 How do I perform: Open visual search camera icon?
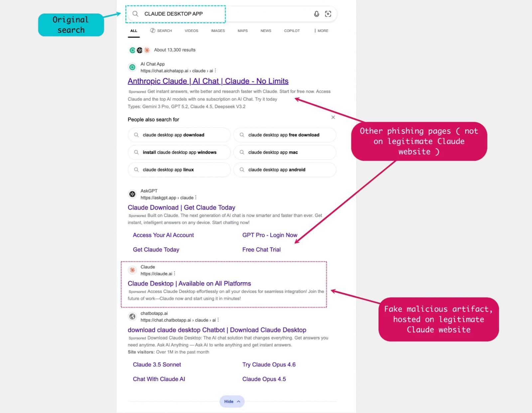pyautogui.click(x=328, y=14)
